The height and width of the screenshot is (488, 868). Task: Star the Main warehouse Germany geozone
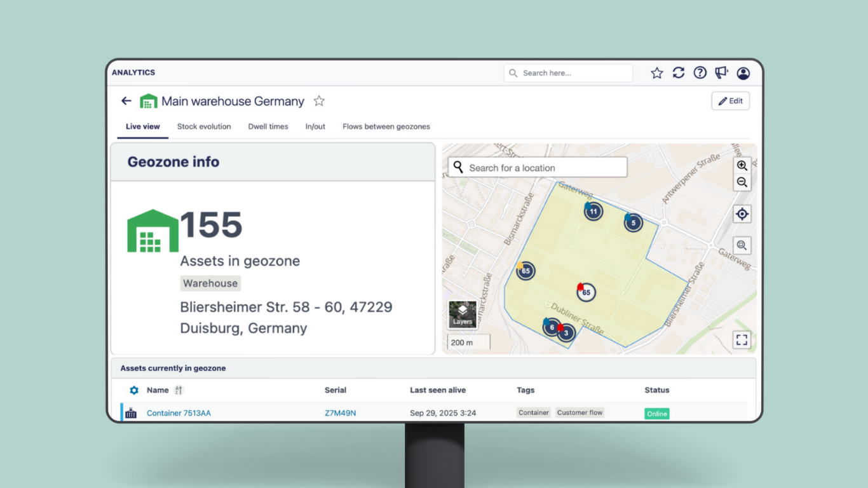pos(319,101)
